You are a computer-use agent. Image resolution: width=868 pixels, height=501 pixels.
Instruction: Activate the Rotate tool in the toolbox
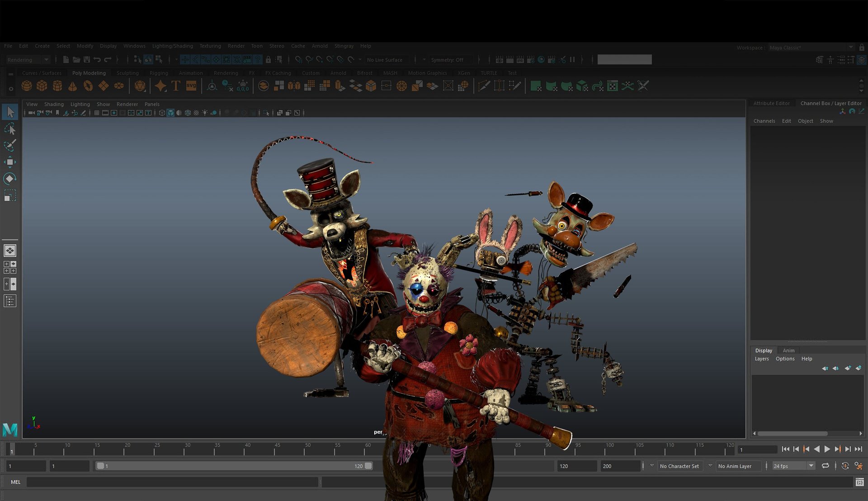coord(10,179)
